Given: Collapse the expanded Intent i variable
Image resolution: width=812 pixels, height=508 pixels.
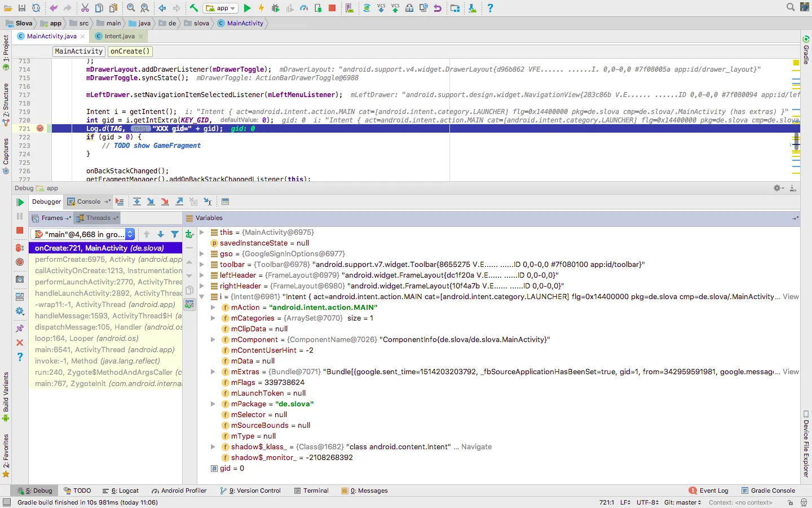Looking at the screenshot, I should [x=202, y=297].
